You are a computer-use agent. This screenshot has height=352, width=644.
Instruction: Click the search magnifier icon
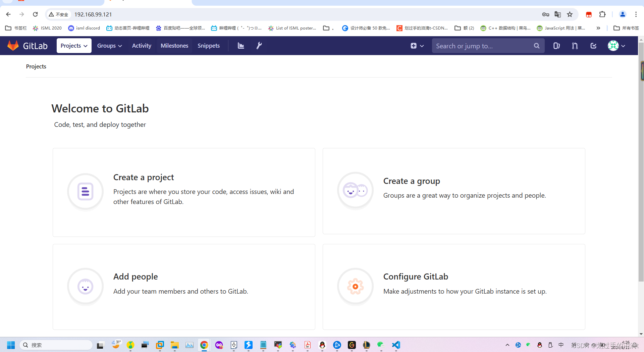point(537,46)
